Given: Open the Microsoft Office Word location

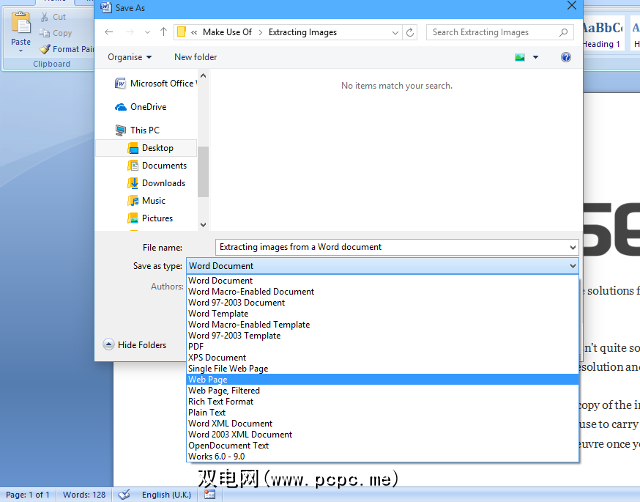Looking at the screenshot, I should 155,83.
